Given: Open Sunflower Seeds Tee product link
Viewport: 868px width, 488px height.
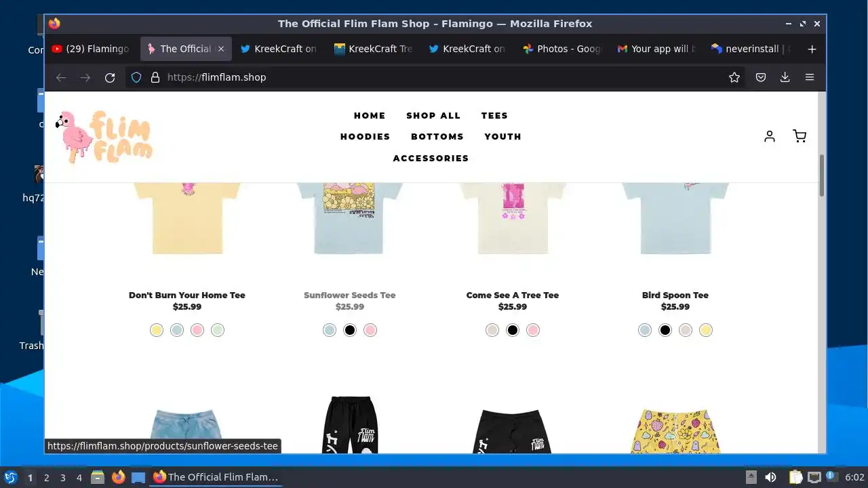Looking at the screenshot, I should click(x=350, y=295).
